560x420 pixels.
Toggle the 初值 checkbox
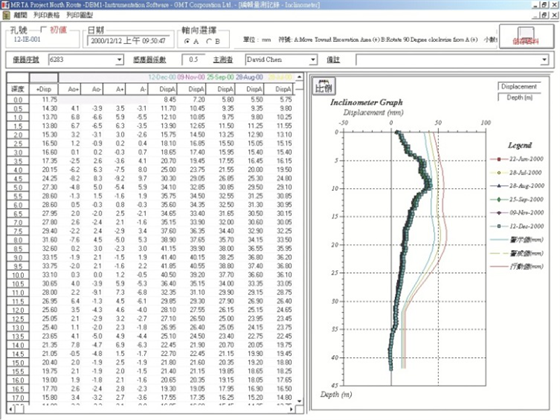click(43, 30)
